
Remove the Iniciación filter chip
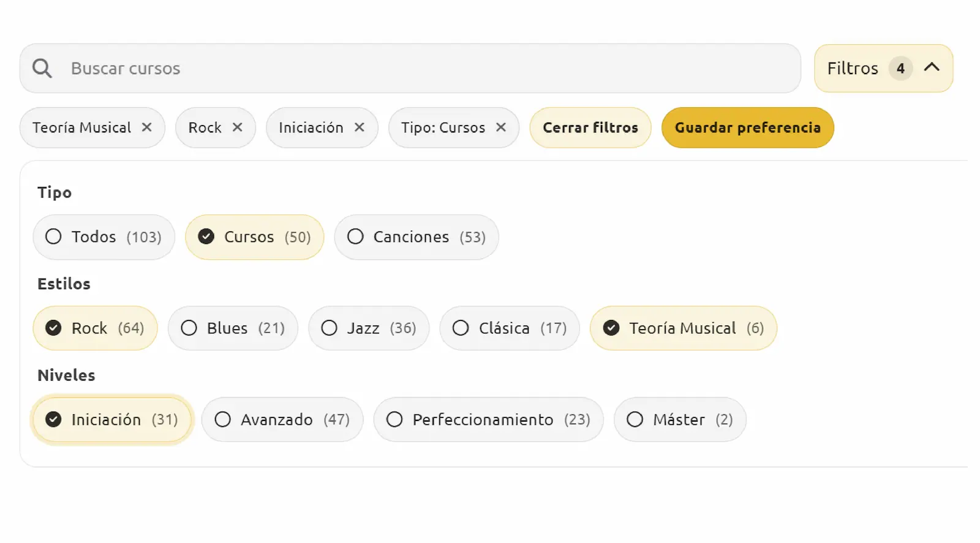(x=360, y=127)
